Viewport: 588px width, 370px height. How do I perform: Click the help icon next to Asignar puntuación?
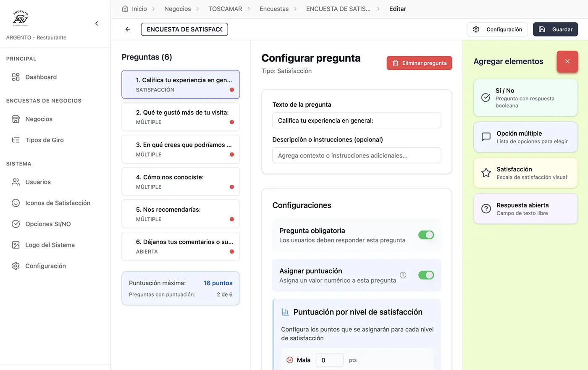click(x=403, y=275)
